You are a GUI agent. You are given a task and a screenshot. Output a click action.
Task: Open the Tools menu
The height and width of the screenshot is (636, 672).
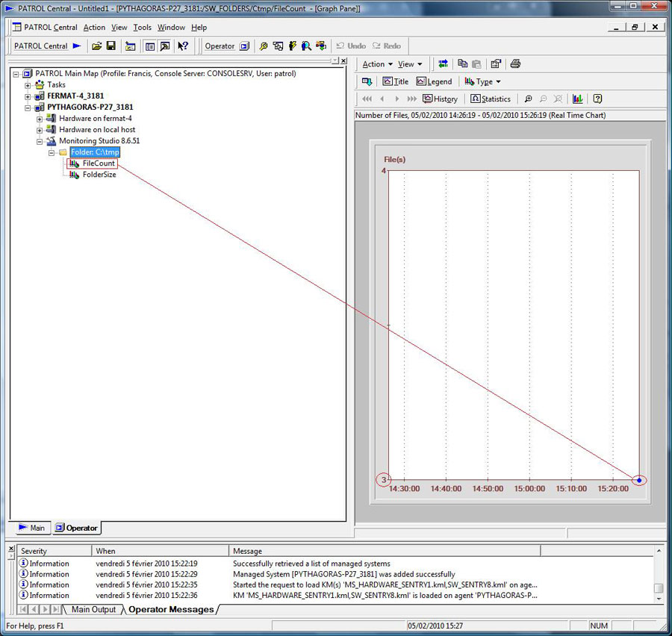tap(142, 28)
